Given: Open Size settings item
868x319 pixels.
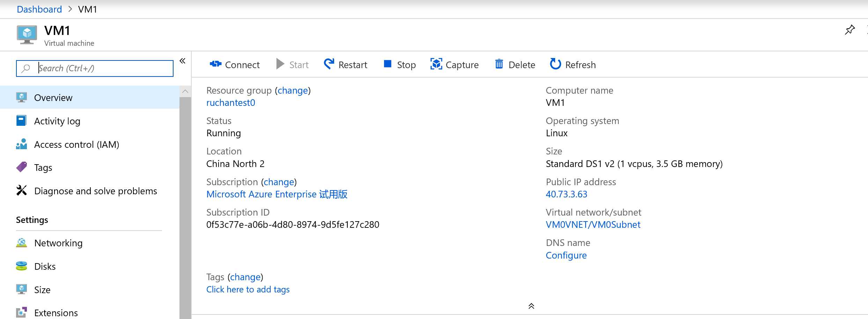Looking at the screenshot, I should click(90, 290).
